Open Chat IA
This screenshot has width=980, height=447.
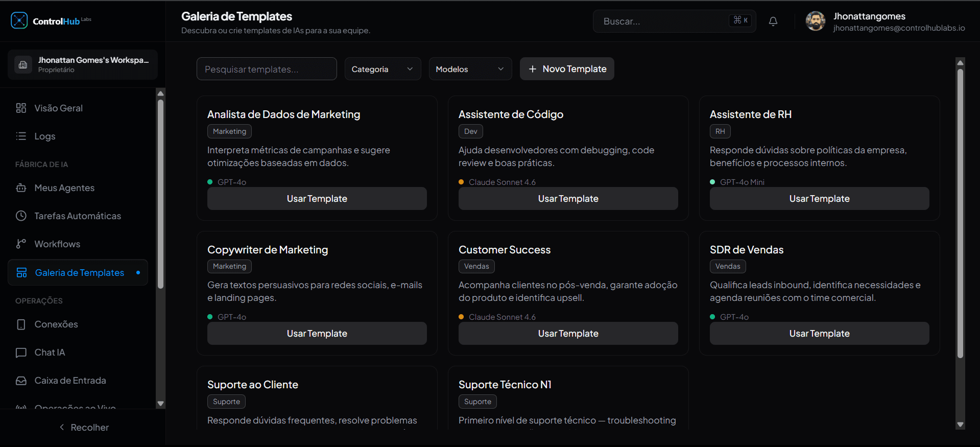pyautogui.click(x=78, y=352)
